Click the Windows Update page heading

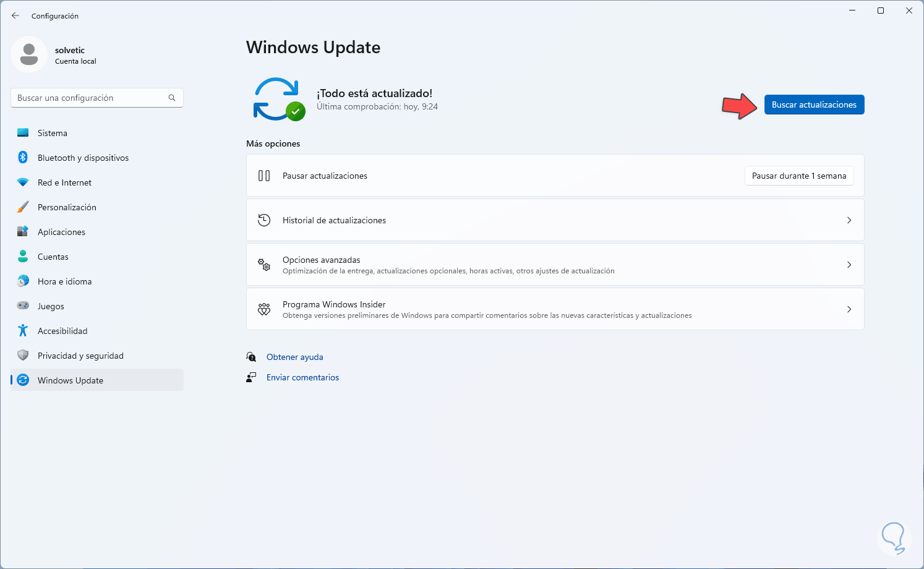[313, 48]
